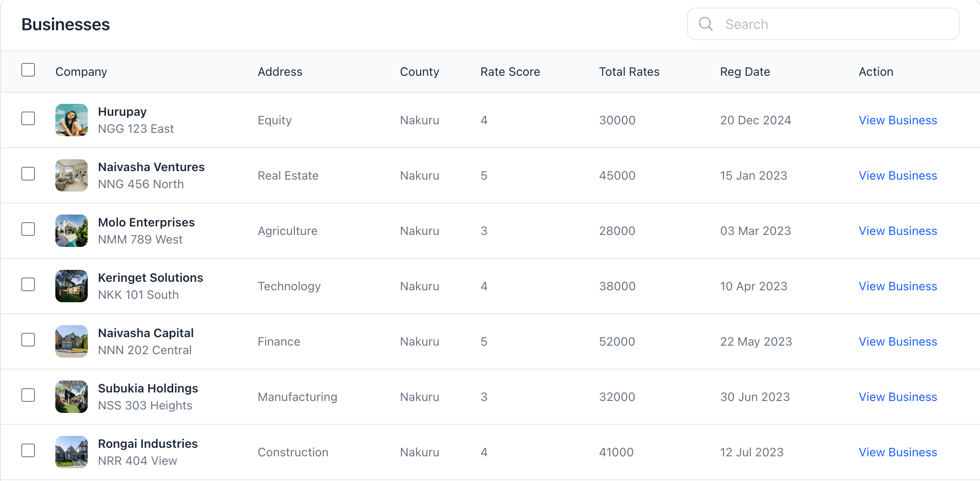Click the Technology address cell
980x481 pixels.
tap(289, 286)
